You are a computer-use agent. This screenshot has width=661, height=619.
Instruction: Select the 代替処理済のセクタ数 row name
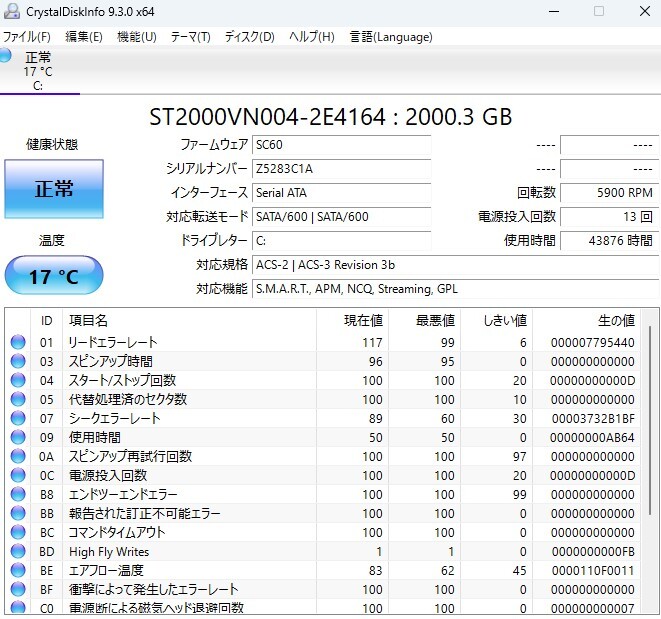(x=128, y=399)
